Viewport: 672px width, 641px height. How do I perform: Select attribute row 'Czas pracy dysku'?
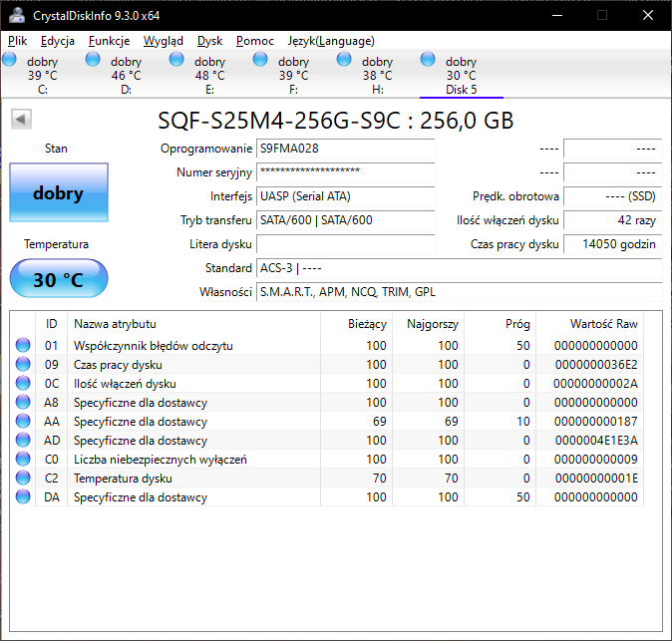[328, 364]
